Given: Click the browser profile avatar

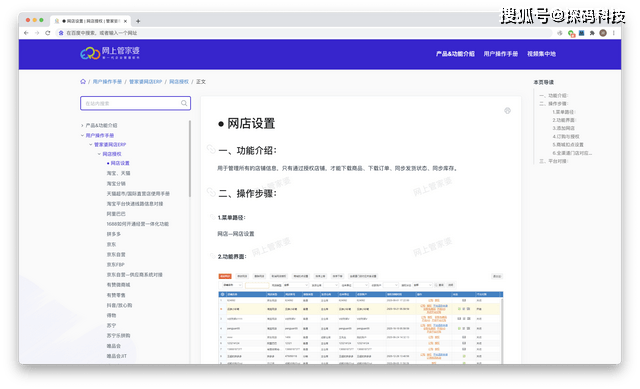Looking at the screenshot, I should 603,33.
